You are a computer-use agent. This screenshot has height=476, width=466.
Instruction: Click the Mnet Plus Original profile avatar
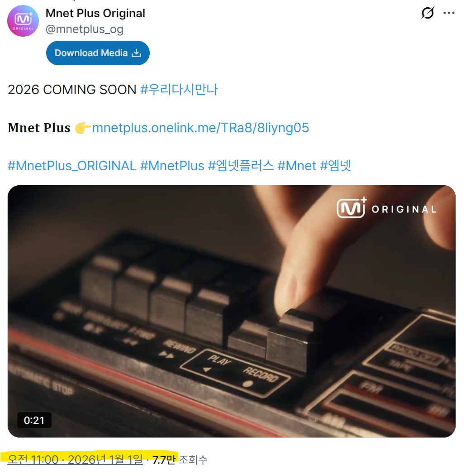[x=23, y=21]
